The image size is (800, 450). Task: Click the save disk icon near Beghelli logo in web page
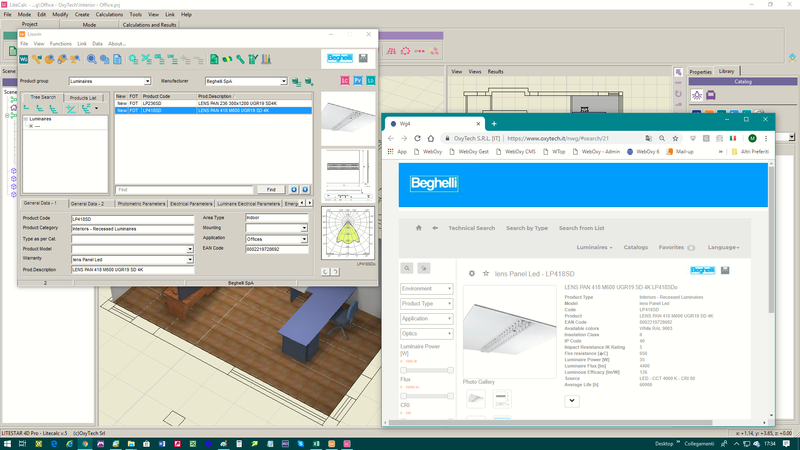pyautogui.click(x=725, y=270)
